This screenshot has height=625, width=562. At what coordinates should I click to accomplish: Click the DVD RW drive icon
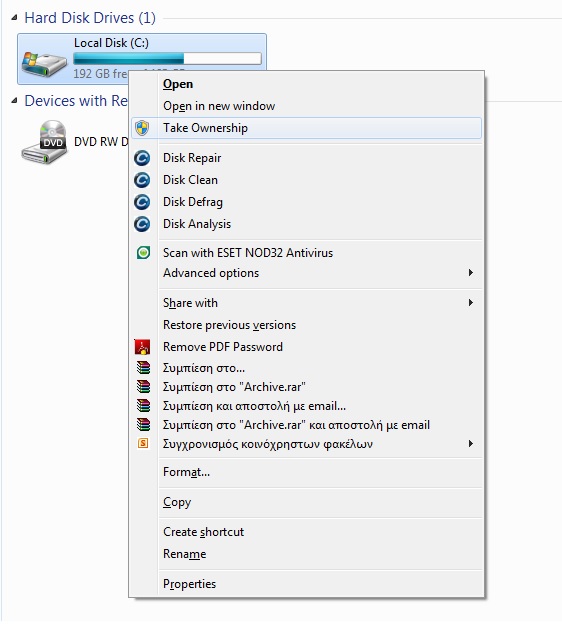pyautogui.click(x=44, y=142)
